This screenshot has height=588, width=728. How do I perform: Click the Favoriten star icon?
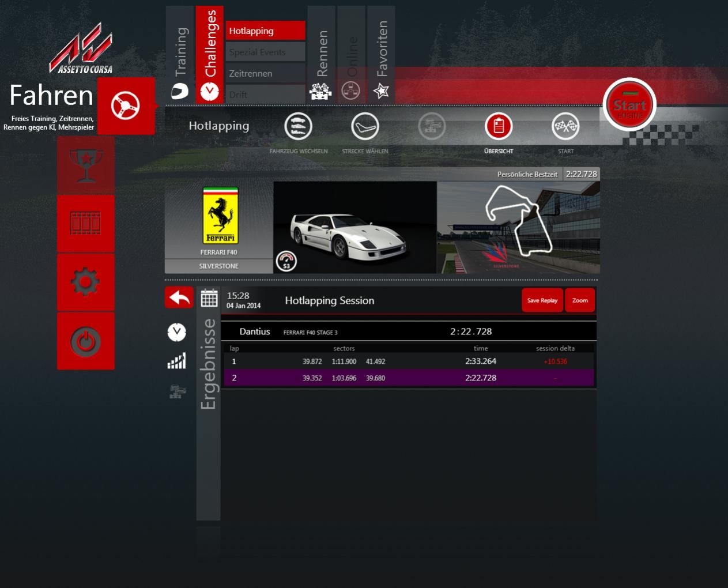(x=381, y=91)
